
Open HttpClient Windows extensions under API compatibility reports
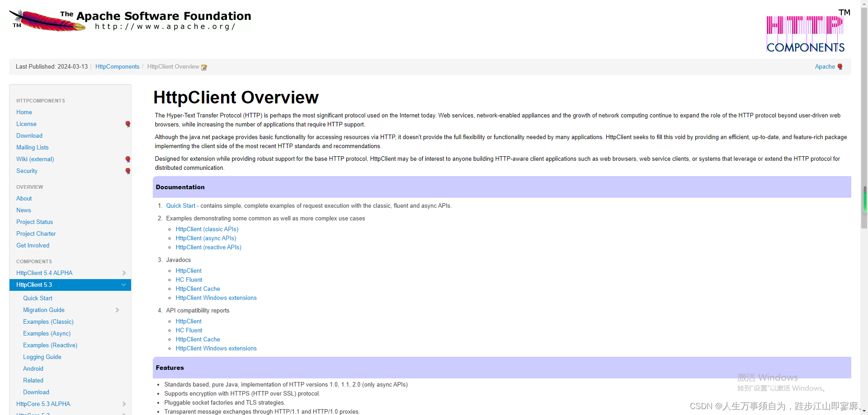click(x=216, y=349)
